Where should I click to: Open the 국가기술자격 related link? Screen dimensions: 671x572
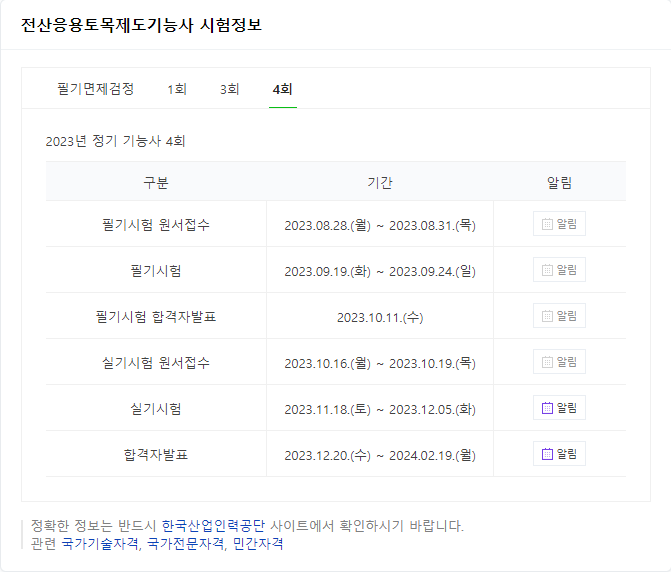tap(100, 543)
